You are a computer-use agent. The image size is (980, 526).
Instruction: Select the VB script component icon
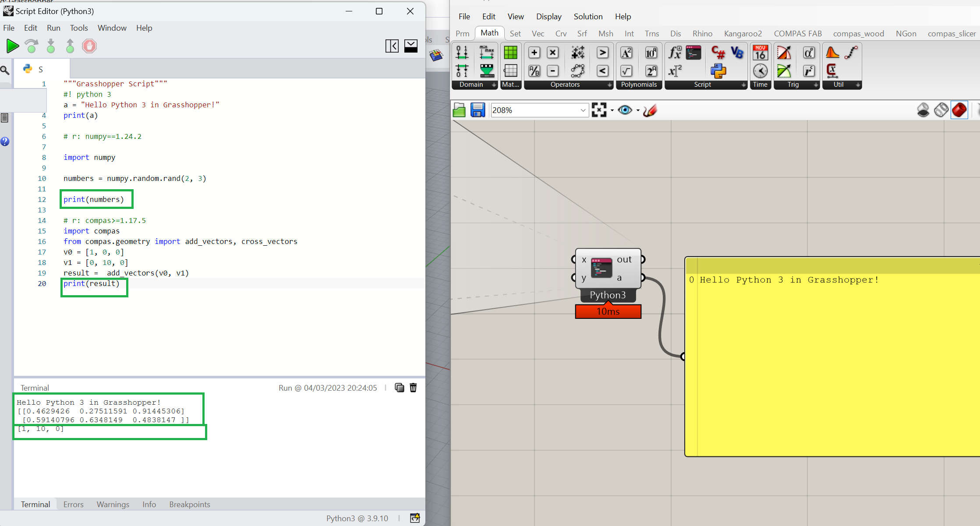tap(738, 52)
